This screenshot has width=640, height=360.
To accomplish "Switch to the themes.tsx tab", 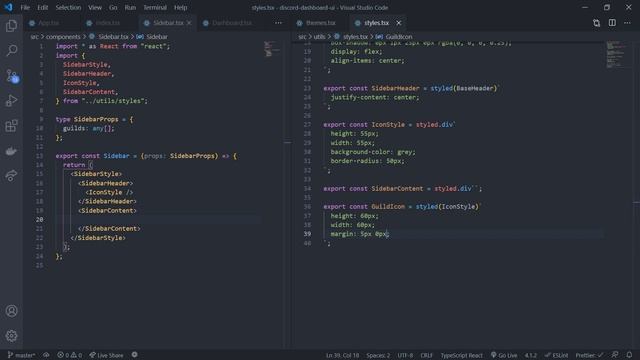I will point(320,23).
